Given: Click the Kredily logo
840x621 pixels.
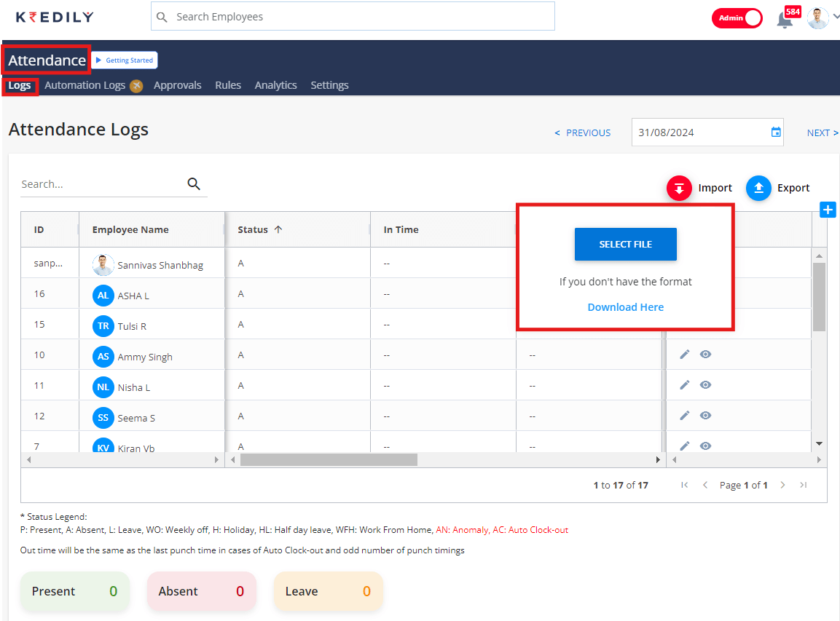Looking at the screenshot, I should coord(54,17).
